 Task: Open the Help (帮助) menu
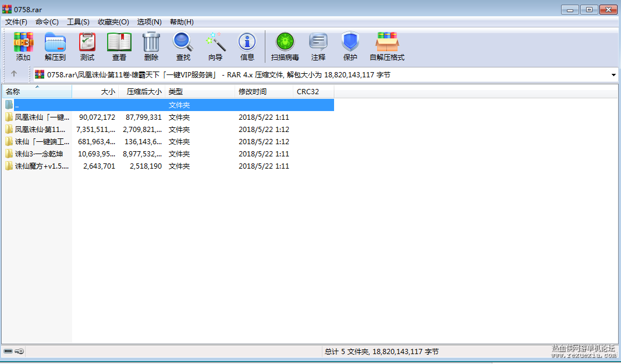[182, 22]
